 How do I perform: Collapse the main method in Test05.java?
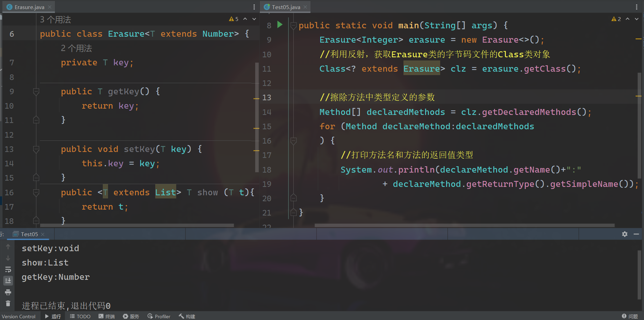[294, 25]
